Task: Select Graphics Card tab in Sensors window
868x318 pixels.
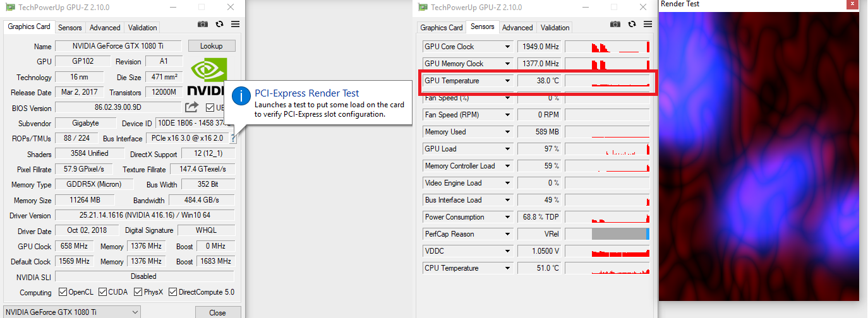Action: (x=442, y=28)
